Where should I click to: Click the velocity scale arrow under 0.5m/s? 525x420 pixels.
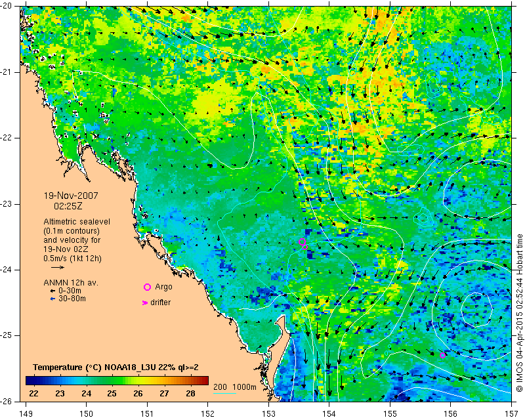pyautogui.click(x=58, y=267)
